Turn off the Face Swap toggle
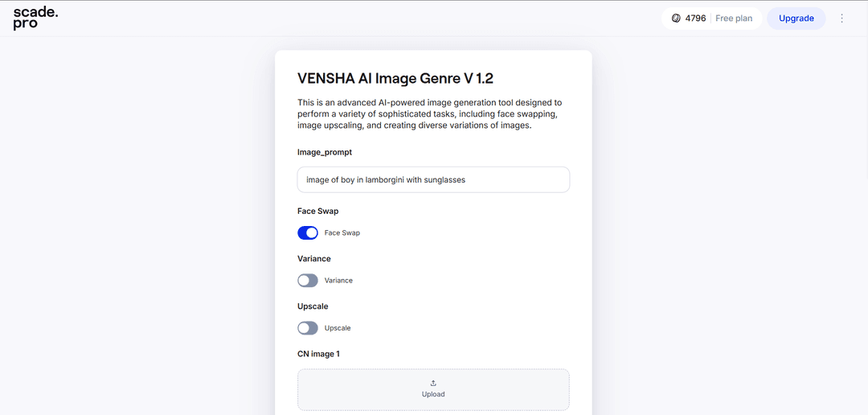The image size is (868, 415). (x=308, y=232)
